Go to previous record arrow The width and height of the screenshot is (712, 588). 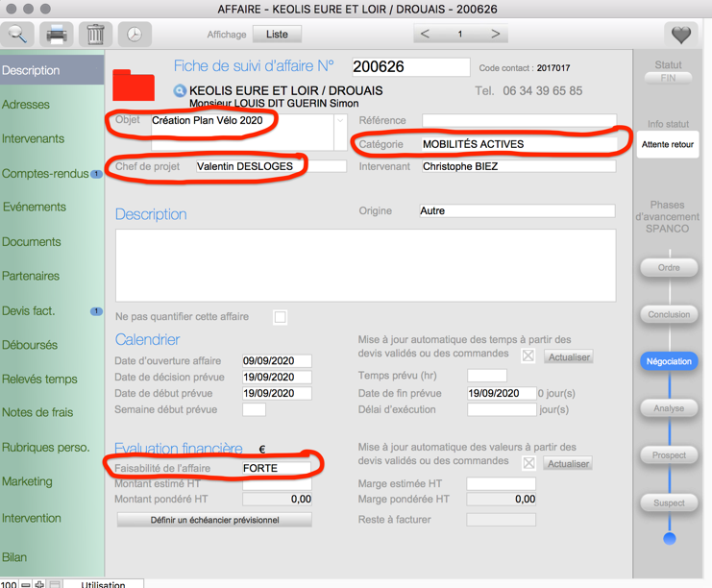coord(426,35)
